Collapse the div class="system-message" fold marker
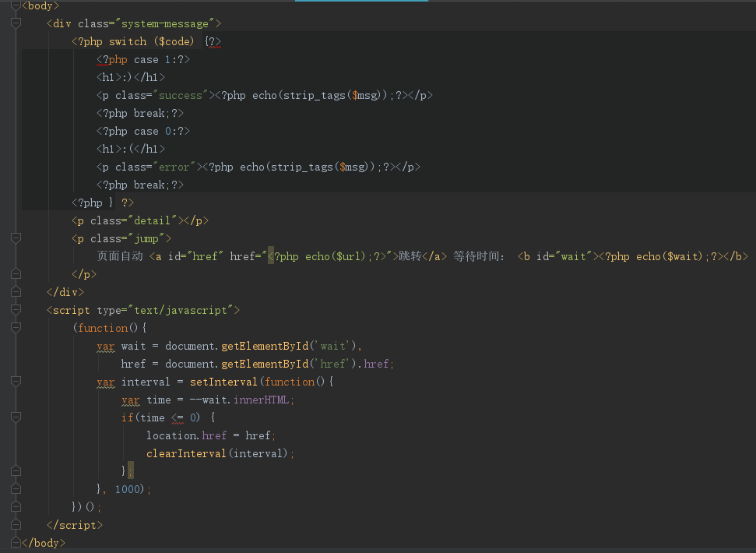This screenshot has width=756, height=553. click(x=16, y=23)
